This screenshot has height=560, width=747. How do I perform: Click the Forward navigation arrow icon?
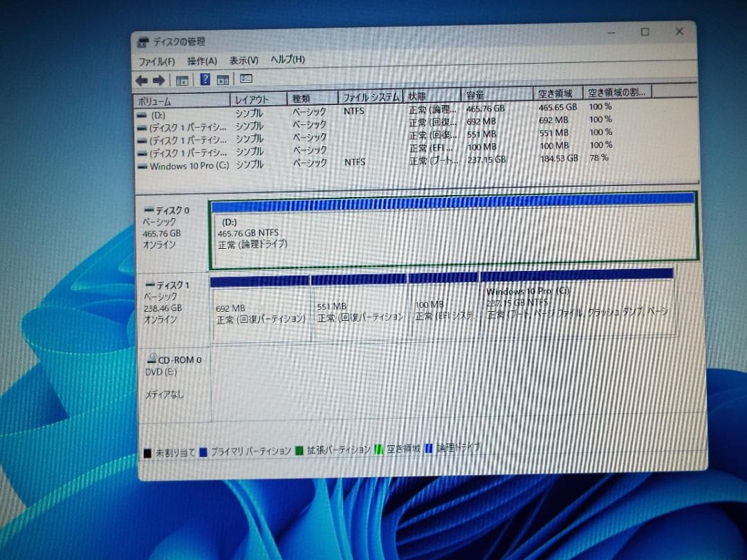pos(159,80)
